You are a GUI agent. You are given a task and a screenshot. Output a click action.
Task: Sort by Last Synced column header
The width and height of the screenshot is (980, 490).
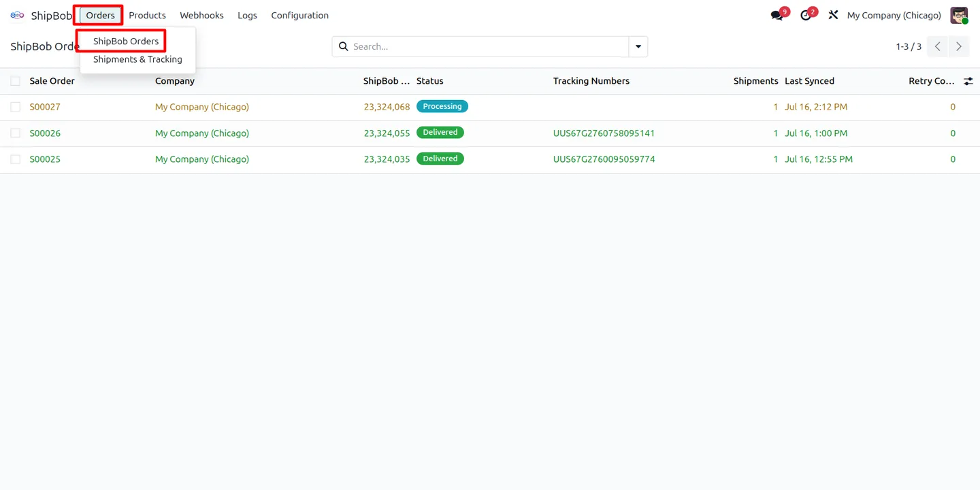point(809,81)
